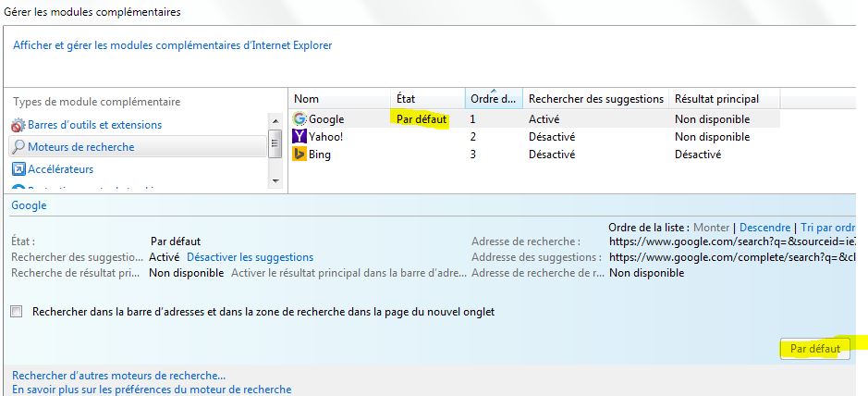
Task: Click order value 3 in Bing row
Action: click(472, 155)
